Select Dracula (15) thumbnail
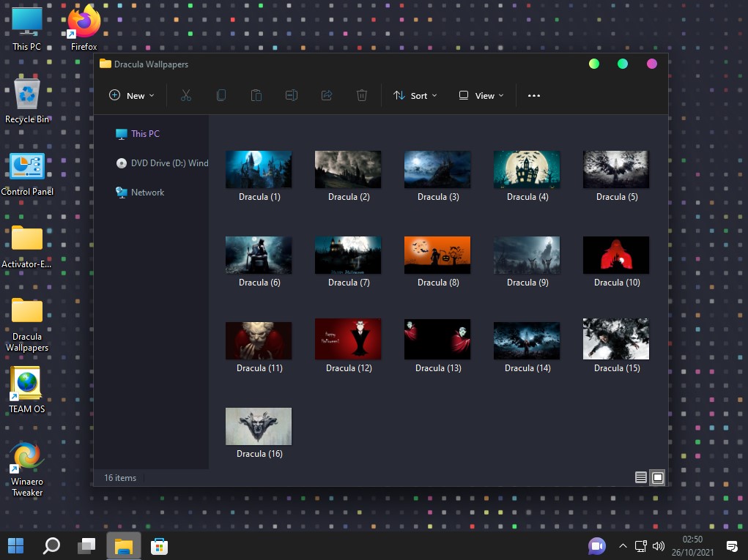 tap(616, 339)
